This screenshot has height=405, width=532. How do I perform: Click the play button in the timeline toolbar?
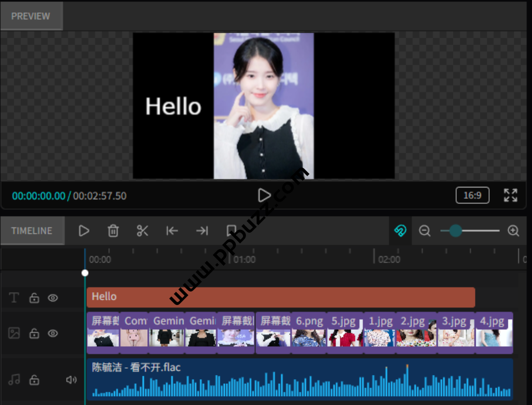84,231
